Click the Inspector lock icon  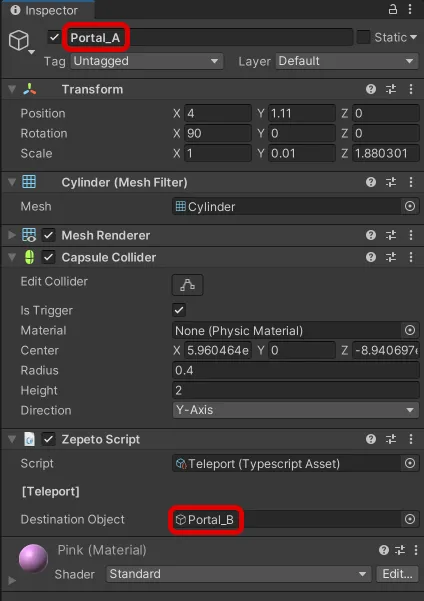393,9
